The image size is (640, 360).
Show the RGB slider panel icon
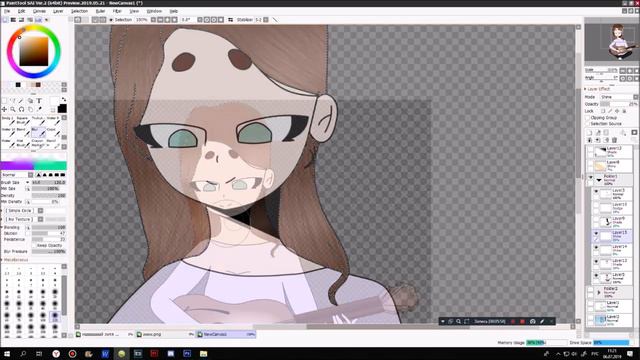pos(13,20)
